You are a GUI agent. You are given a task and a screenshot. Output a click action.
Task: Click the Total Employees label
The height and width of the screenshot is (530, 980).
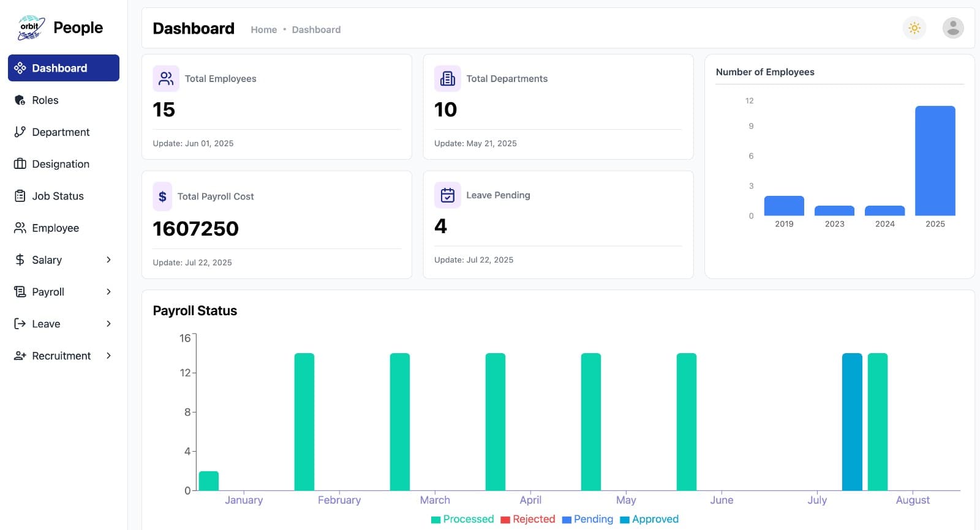pos(221,78)
